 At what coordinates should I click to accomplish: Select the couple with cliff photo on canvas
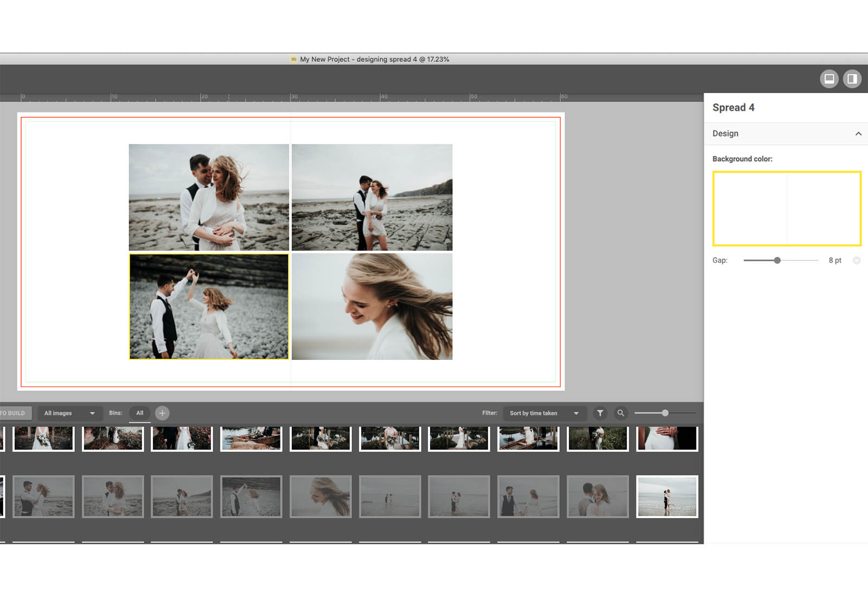(x=372, y=197)
